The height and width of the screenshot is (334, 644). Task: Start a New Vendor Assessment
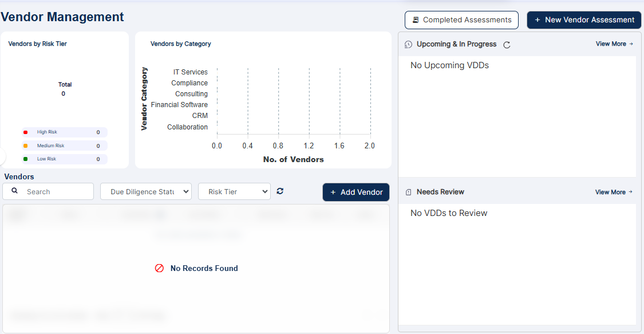click(x=583, y=19)
